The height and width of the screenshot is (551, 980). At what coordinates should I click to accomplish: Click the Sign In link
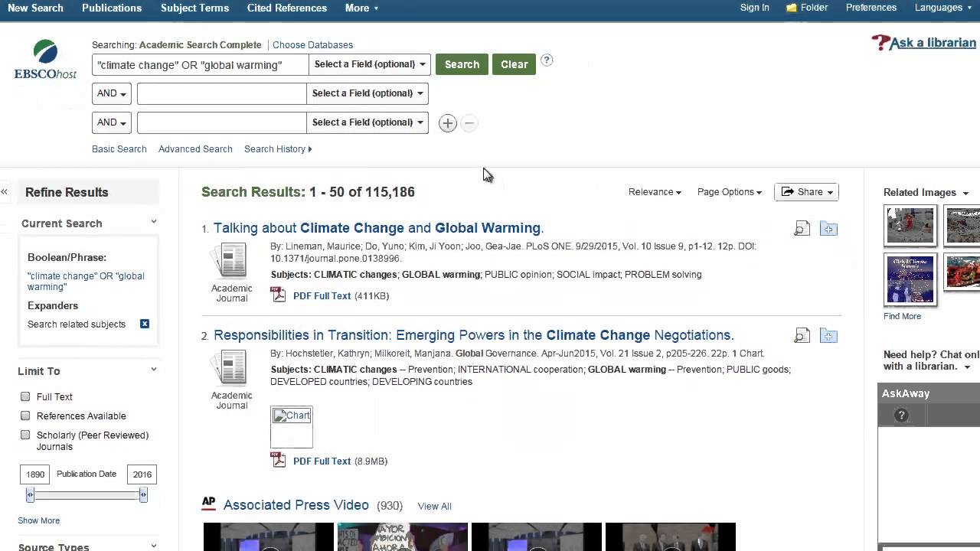[754, 8]
